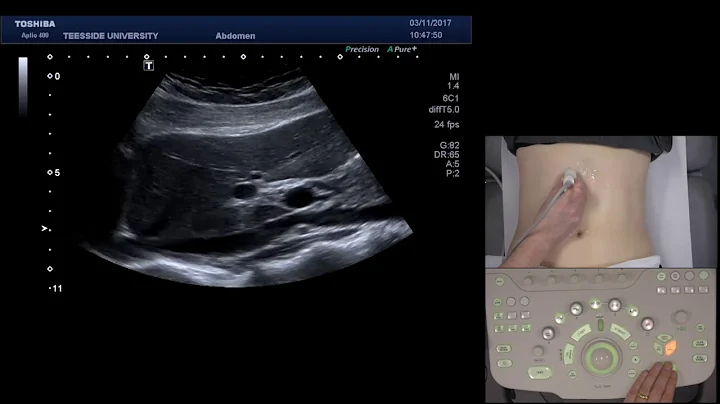Click the 'Aplio 400' model text
This screenshot has height=404, width=720.
tap(35, 35)
